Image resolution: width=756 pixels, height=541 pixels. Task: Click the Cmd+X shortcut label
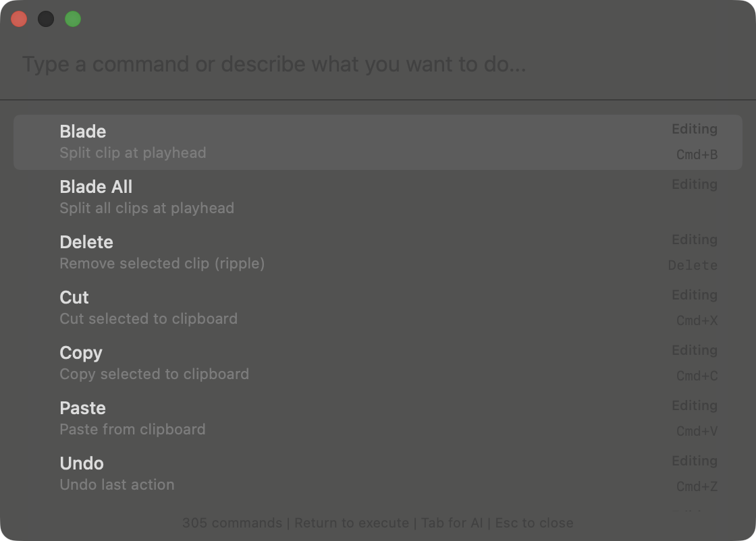point(697,320)
